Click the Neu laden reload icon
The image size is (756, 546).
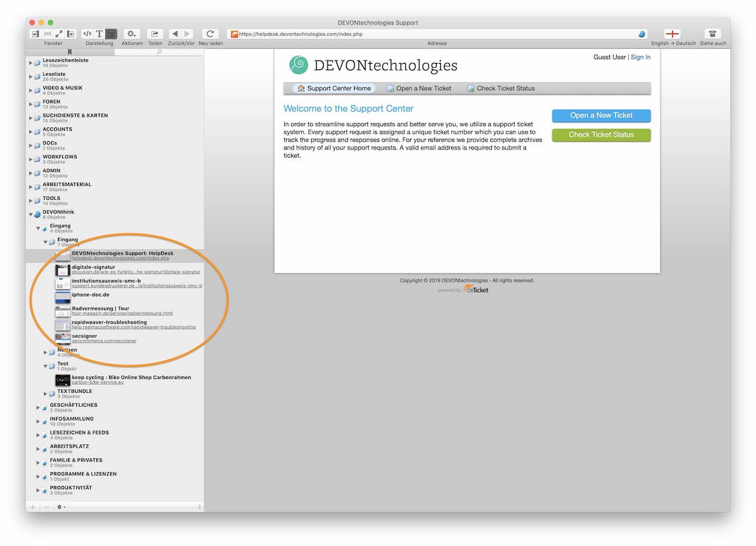210,34
